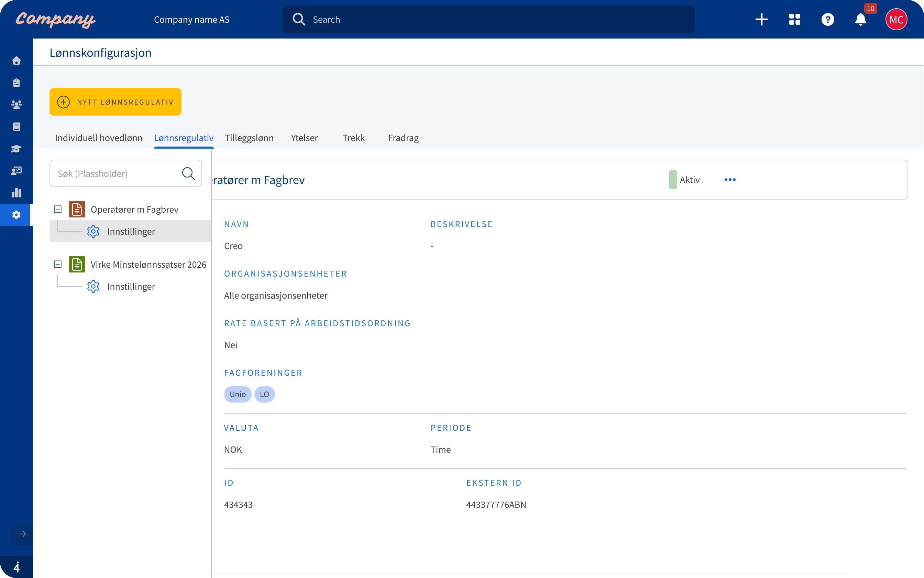The width and height of the screenshot is (924, 578).
Task: Open the apps grid icon in the header
Action: [x=794, y=20]
